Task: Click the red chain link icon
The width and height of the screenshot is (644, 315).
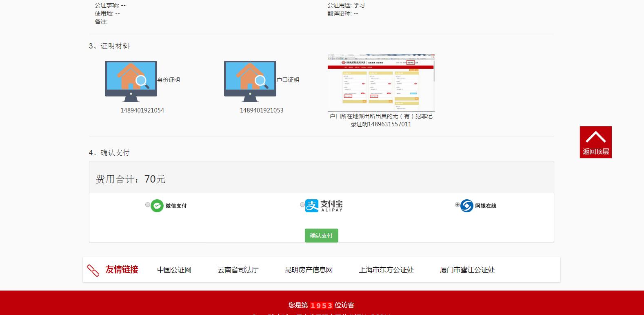Action: 93,270
